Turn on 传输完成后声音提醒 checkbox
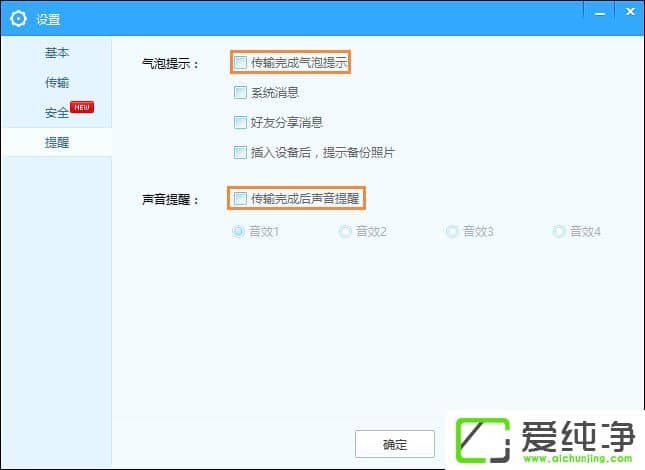 (x=240, y=199)
